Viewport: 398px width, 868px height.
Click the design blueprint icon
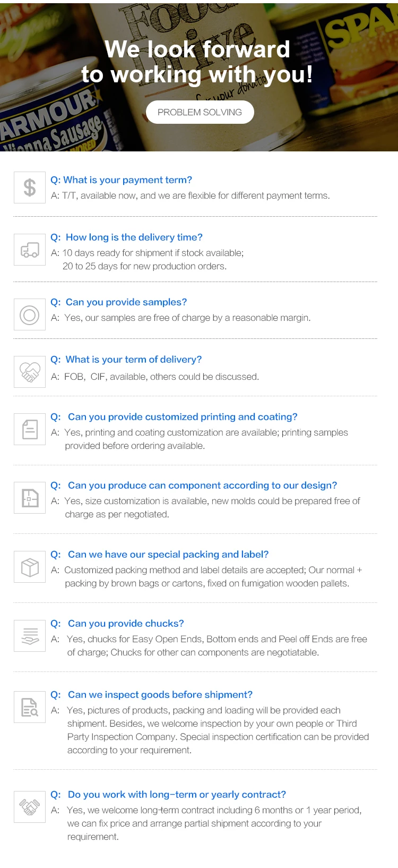point(30,498)
